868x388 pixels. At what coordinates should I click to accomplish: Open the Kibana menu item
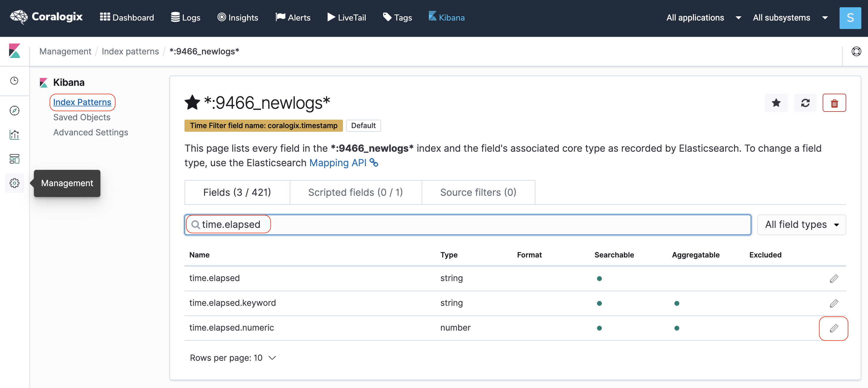446,17
